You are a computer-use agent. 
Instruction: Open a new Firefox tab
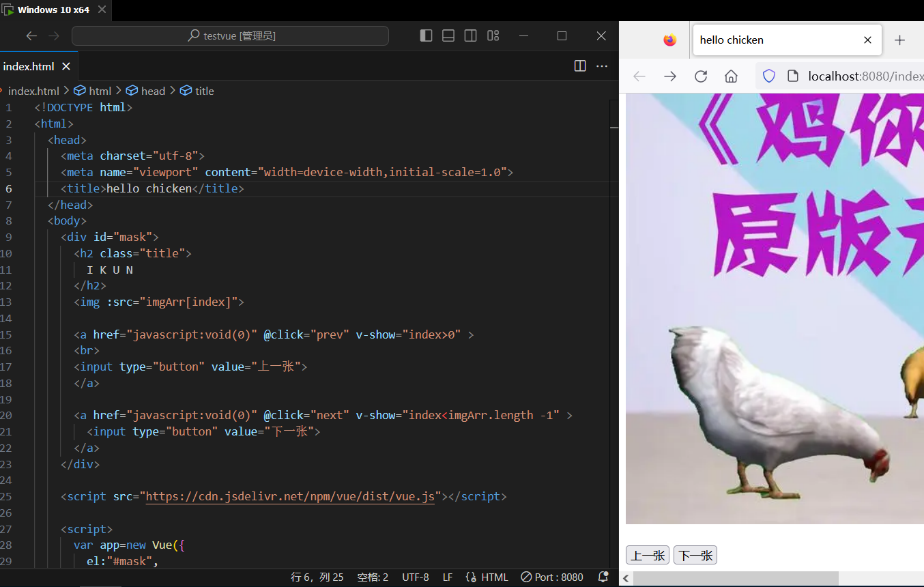899,40
